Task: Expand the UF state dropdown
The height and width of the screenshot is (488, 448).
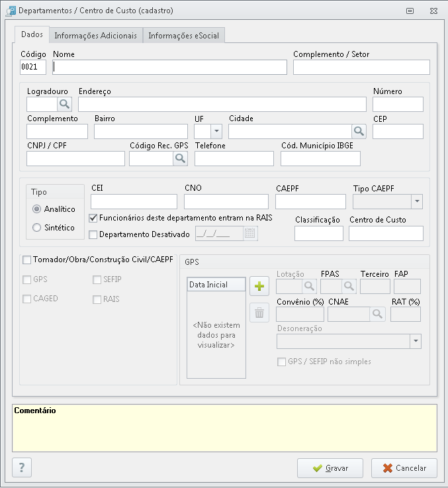Action: point(216,131)
